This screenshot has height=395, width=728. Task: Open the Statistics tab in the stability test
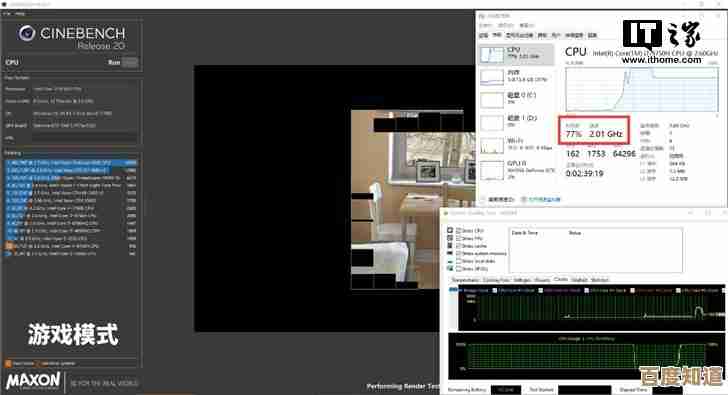coord(600,280)
